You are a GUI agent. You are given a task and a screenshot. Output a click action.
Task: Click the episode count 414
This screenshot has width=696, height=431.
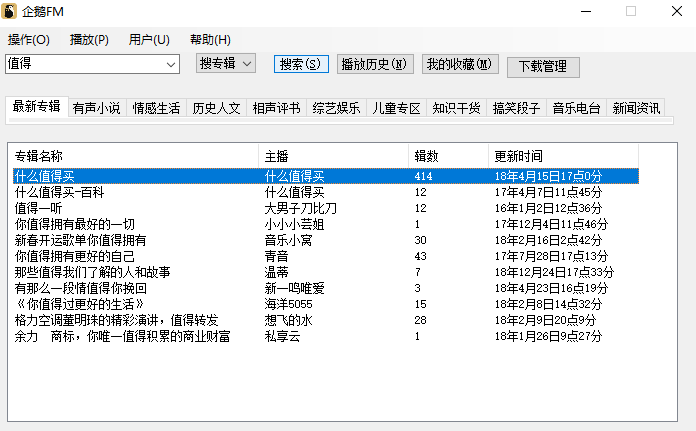423,176
